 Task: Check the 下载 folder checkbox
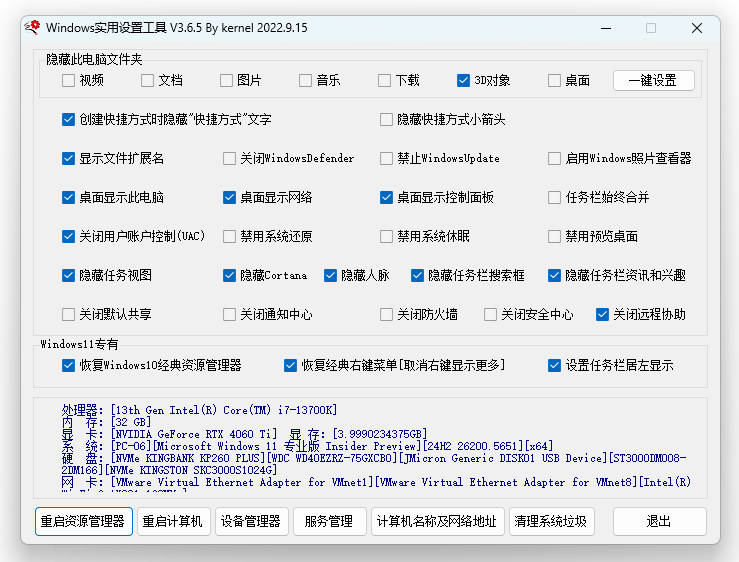(x=385, y=81)
